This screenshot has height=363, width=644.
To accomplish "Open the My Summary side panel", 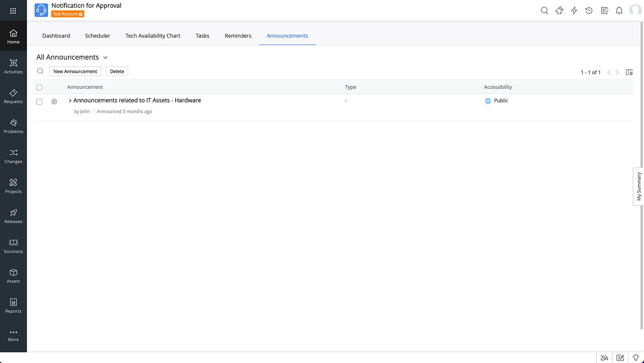I will tap(639, 186).
